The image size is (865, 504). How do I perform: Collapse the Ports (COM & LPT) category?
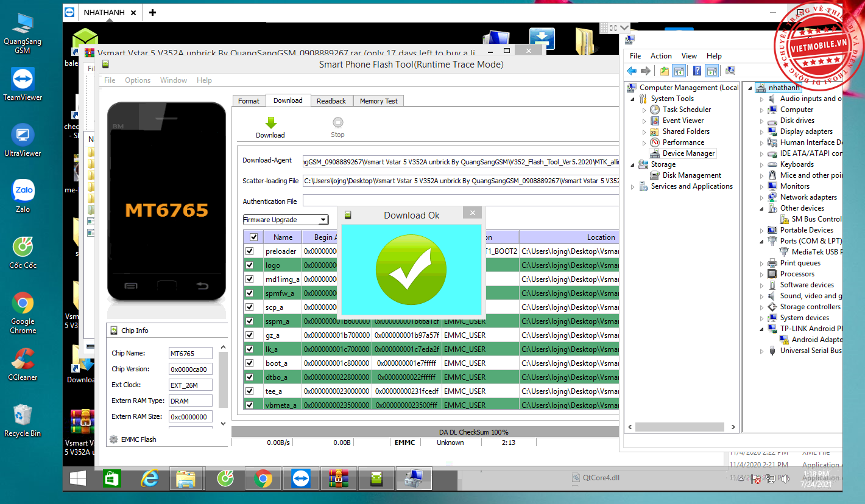click(761, 241)
